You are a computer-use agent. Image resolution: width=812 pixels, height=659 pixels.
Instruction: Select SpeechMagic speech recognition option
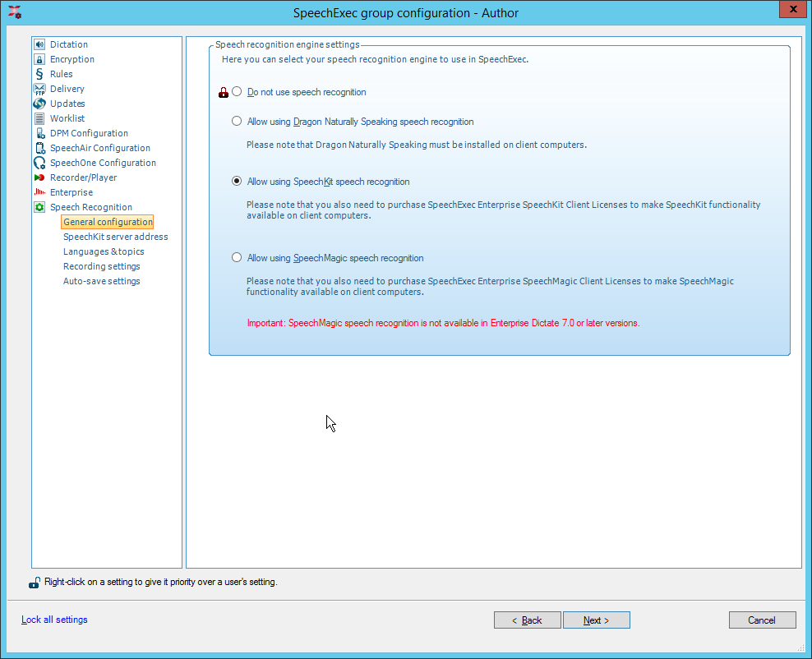point(237,257)
